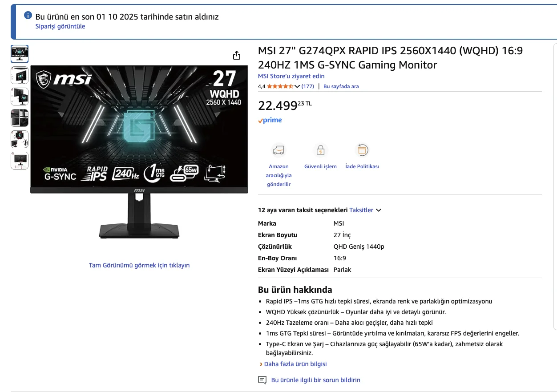Click the İade Politikası return icon
This screenshot has height=392, width=557.
tap(362, 150)
